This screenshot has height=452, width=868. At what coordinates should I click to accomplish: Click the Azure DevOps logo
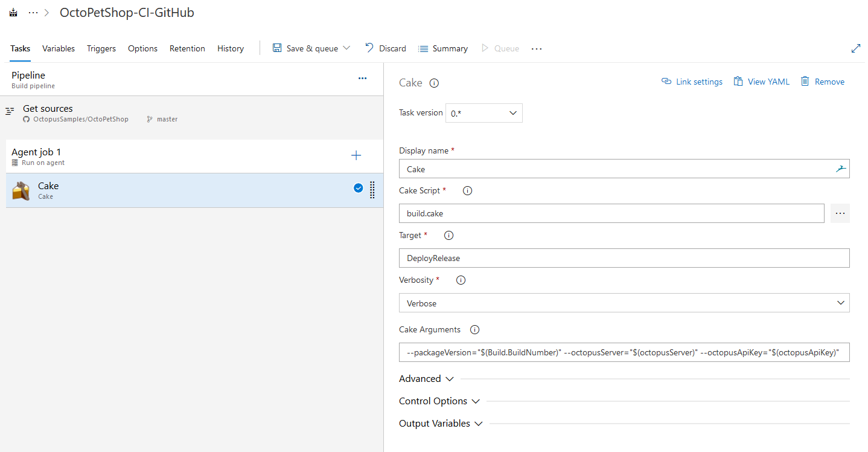tap(13, 12)
